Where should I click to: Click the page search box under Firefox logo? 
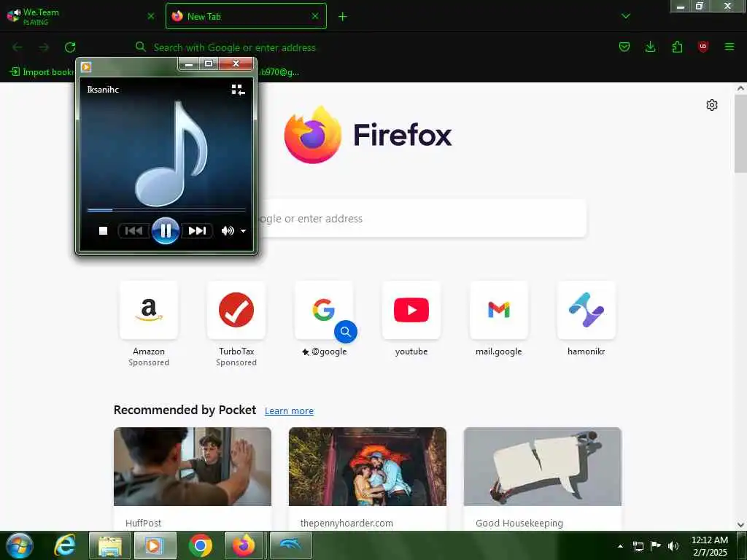(422, 219)
